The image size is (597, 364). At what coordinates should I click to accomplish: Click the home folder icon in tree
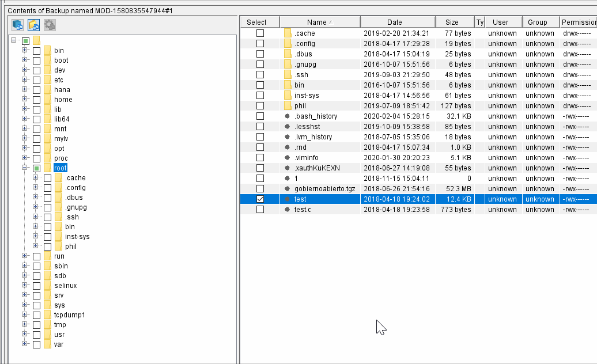pyautogui.click(x=47, y=100)
